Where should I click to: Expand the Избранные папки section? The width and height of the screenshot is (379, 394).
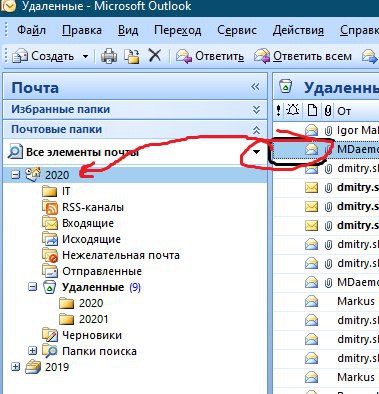coord(256,109)
